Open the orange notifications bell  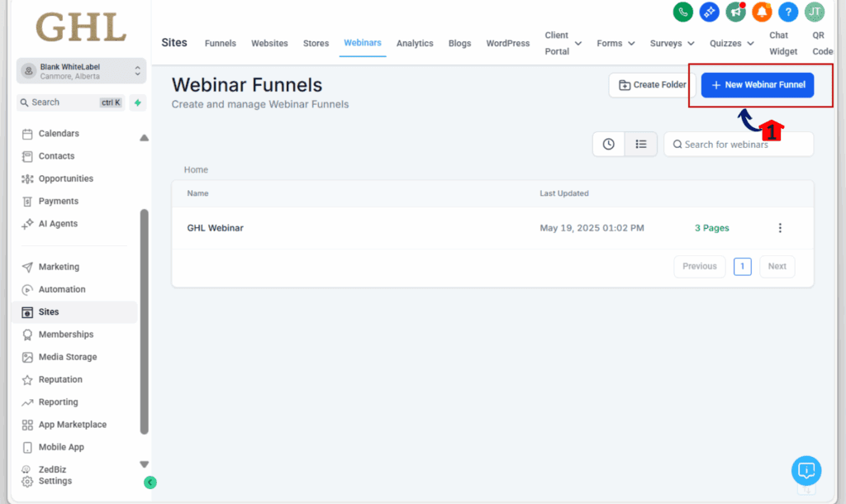762,12
